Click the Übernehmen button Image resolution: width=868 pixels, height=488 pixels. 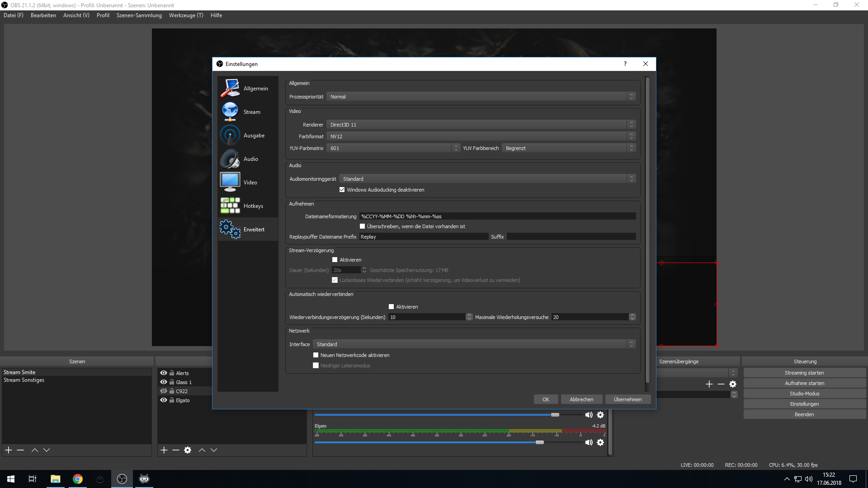(x=627, y=399)
